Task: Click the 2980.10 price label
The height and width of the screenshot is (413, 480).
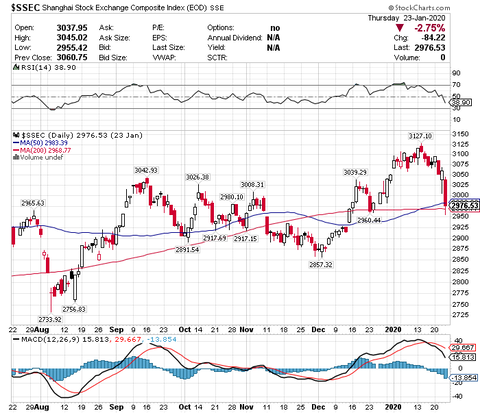Action: point(232,197)
